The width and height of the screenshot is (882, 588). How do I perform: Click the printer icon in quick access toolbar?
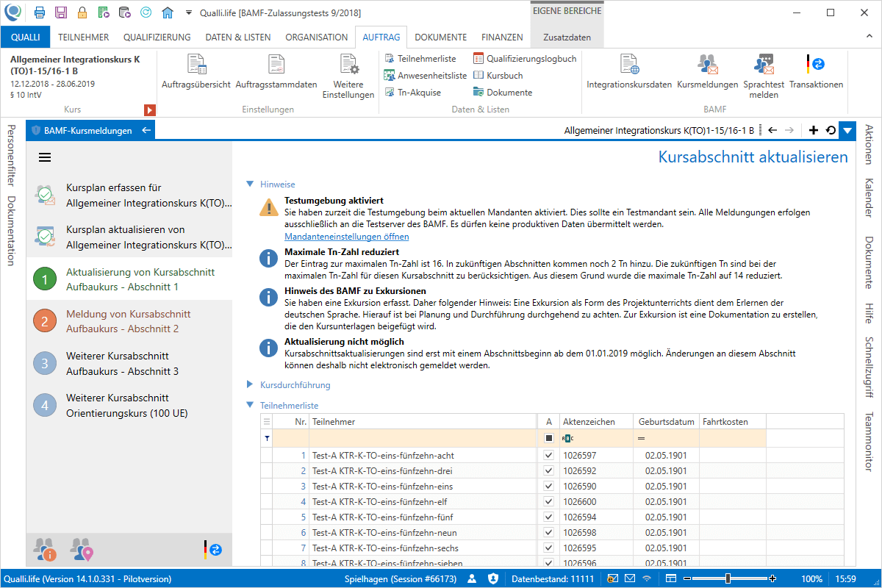pos(40,12)
